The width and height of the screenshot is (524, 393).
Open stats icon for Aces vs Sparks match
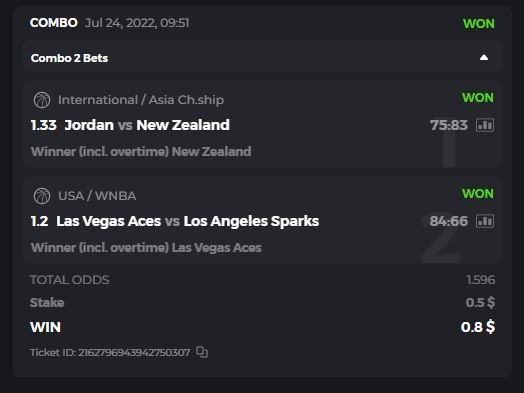click(x=485, y=221)
